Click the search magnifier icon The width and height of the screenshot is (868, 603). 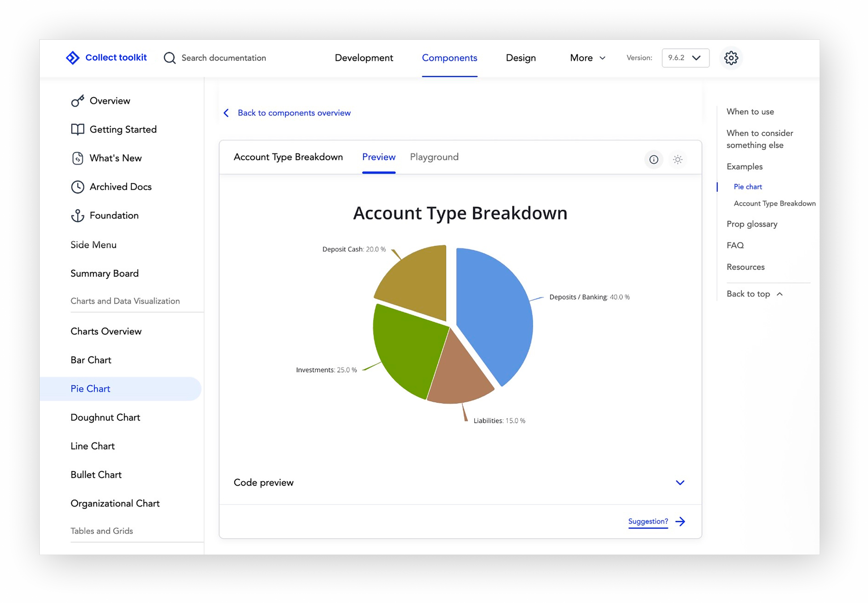pos(169,58)
